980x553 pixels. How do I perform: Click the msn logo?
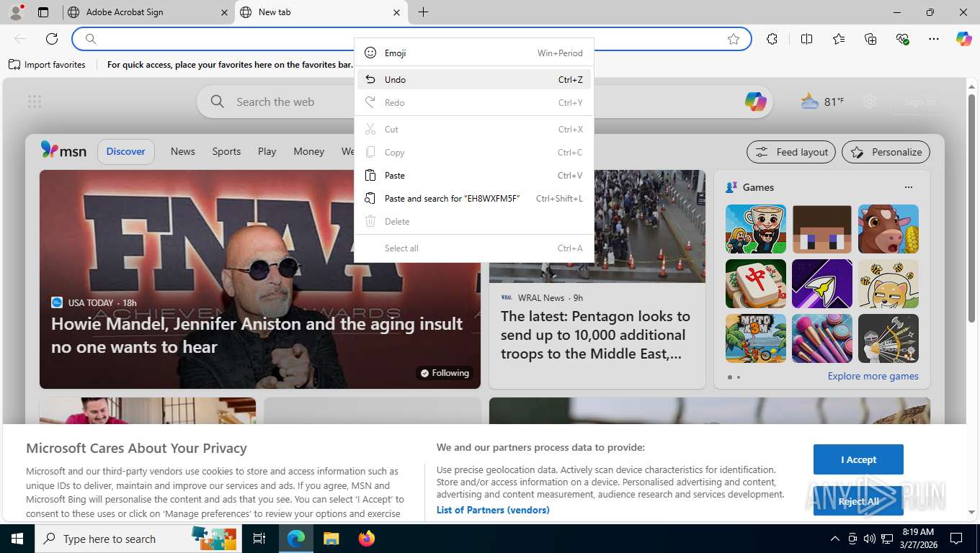(63, 150)
